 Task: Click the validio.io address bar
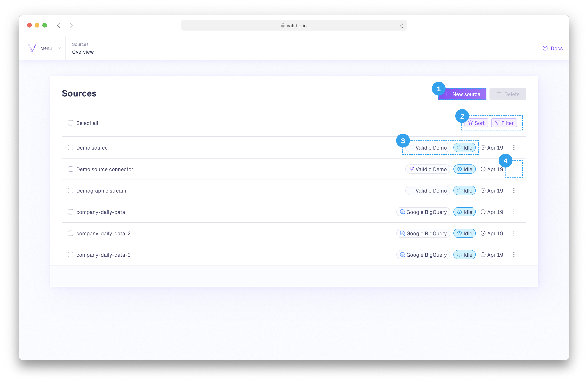point(294,25)
